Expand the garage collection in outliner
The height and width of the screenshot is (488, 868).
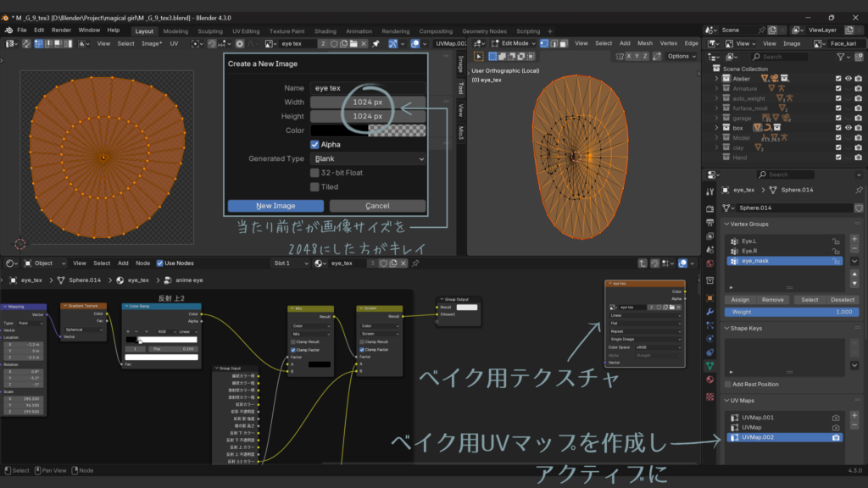717,118
